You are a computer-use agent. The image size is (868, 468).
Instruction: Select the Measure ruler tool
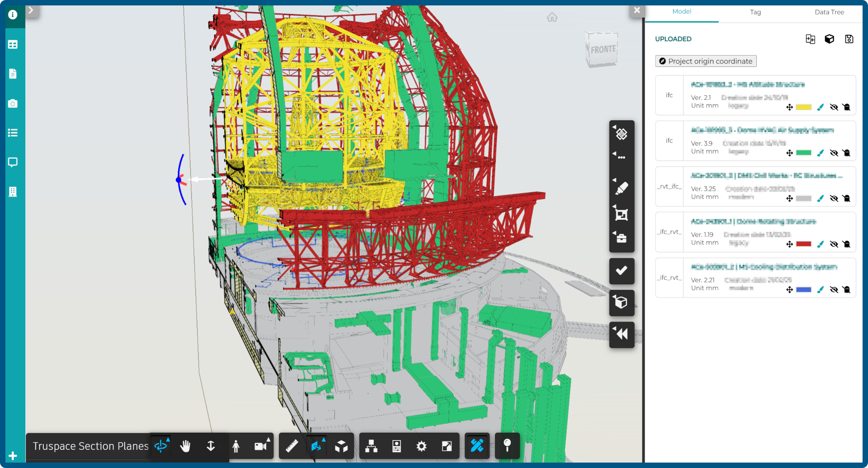coord(292,446)
